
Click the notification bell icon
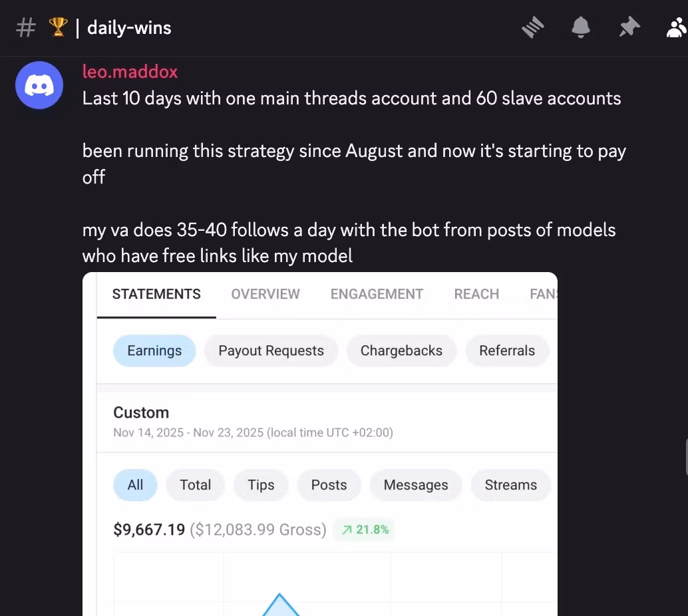pyautogui.click(x=580, y=27)
